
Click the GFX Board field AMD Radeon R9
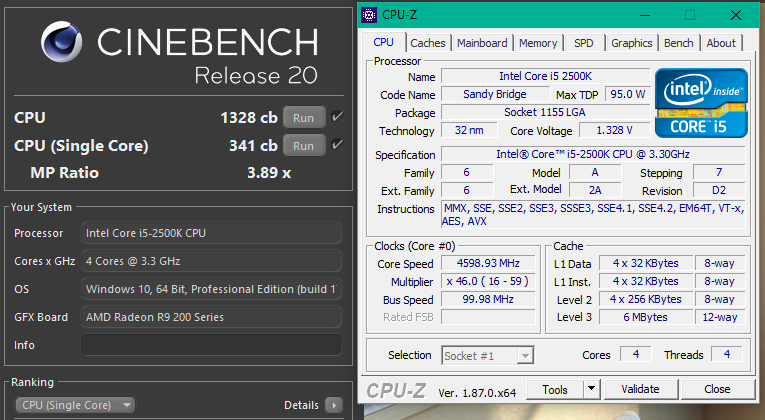tap(211, 317)
